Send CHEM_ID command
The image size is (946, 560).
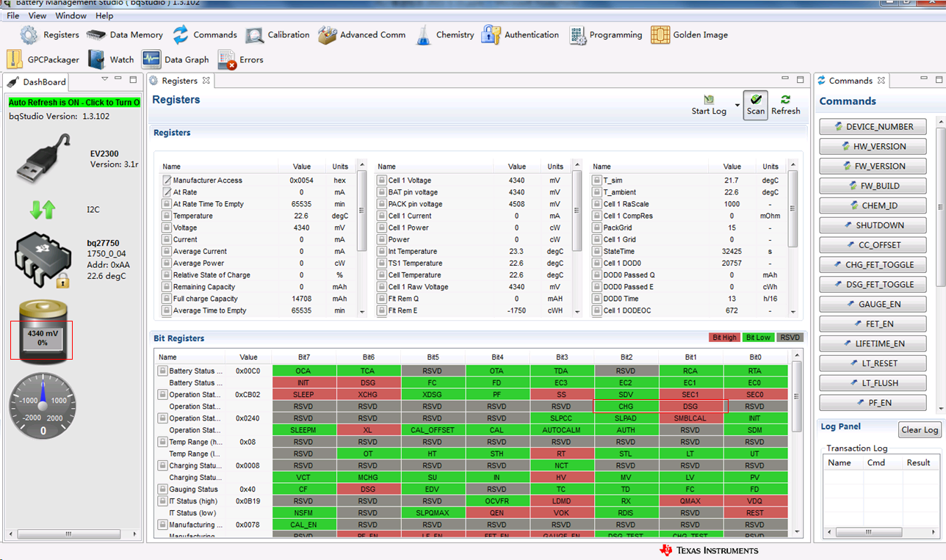(873, 206)
